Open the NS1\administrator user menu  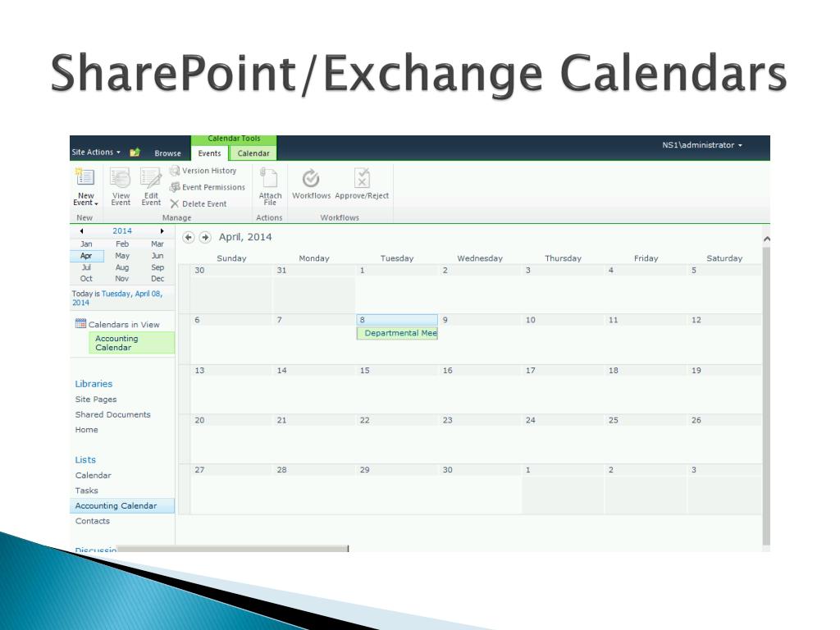click(702, 144)
